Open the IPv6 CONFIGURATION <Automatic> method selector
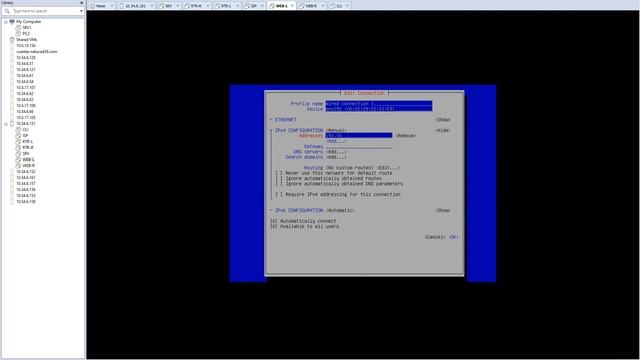This screenshot has width=640, height=360. point(340,210)
